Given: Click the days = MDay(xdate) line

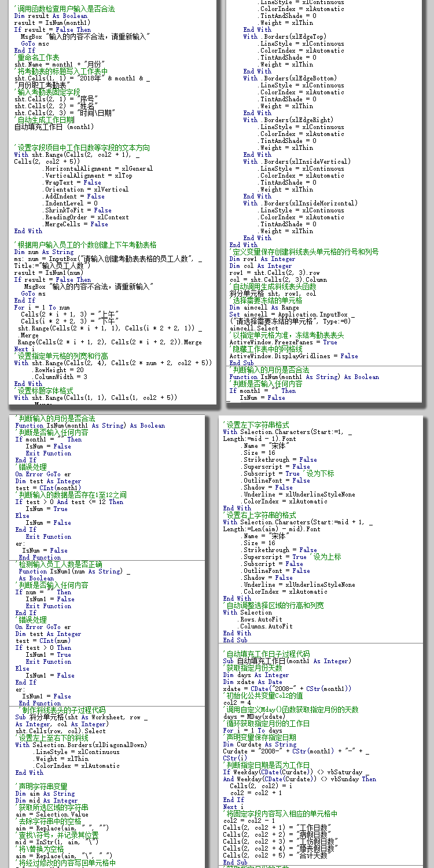Looking at the screenshot, I should tap(254, 716).
